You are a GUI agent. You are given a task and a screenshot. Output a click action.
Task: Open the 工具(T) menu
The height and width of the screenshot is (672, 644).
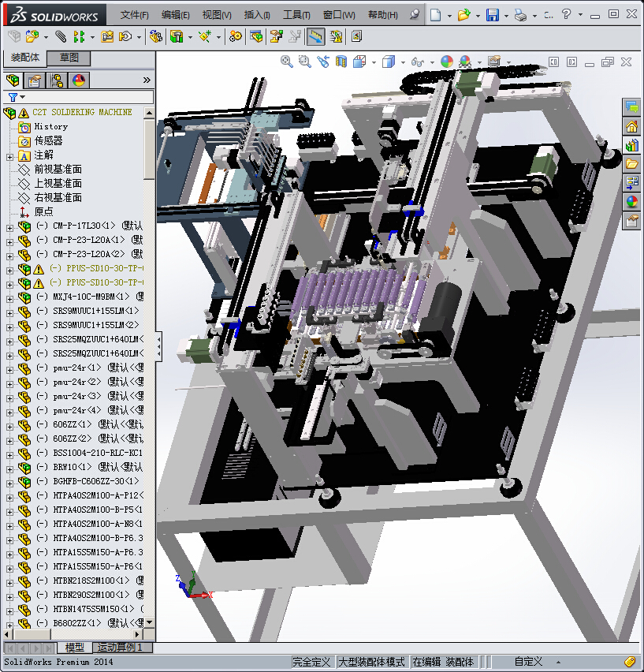[x=296, y=15]
